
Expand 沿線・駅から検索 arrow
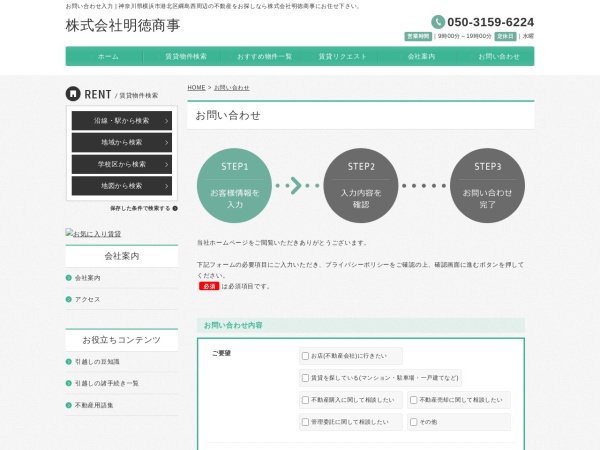click(x=166, y=121)
